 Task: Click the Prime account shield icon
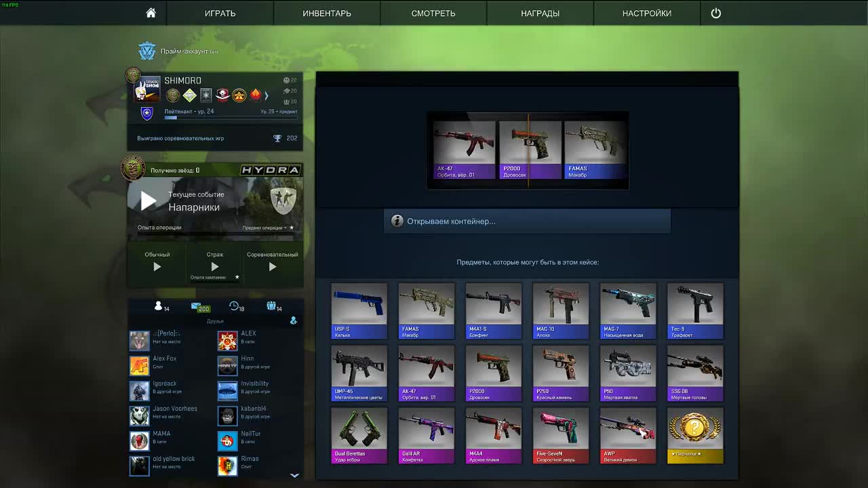click(x=146, y=51)
